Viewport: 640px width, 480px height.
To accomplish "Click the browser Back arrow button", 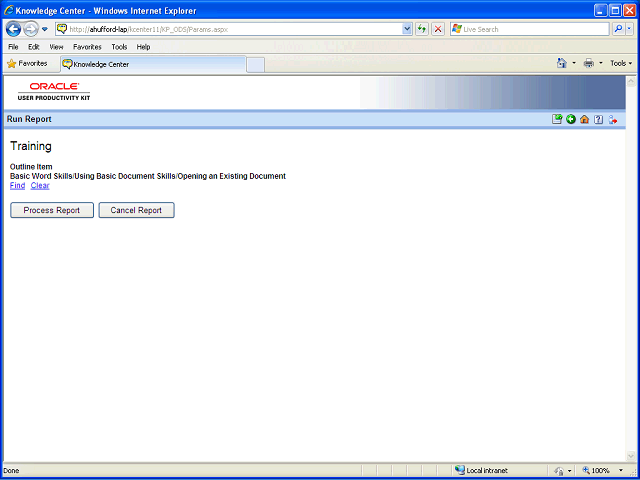I will pos(13,29).
